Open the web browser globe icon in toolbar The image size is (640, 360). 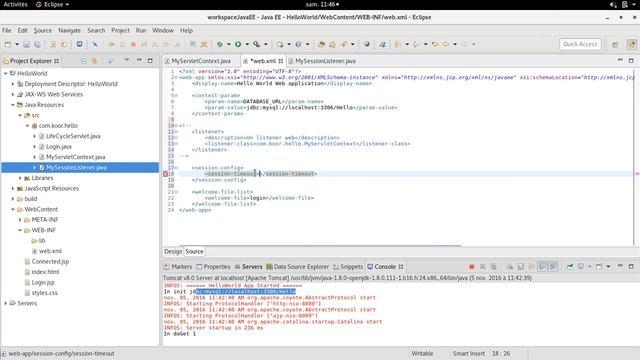click(x=367, y=44)
